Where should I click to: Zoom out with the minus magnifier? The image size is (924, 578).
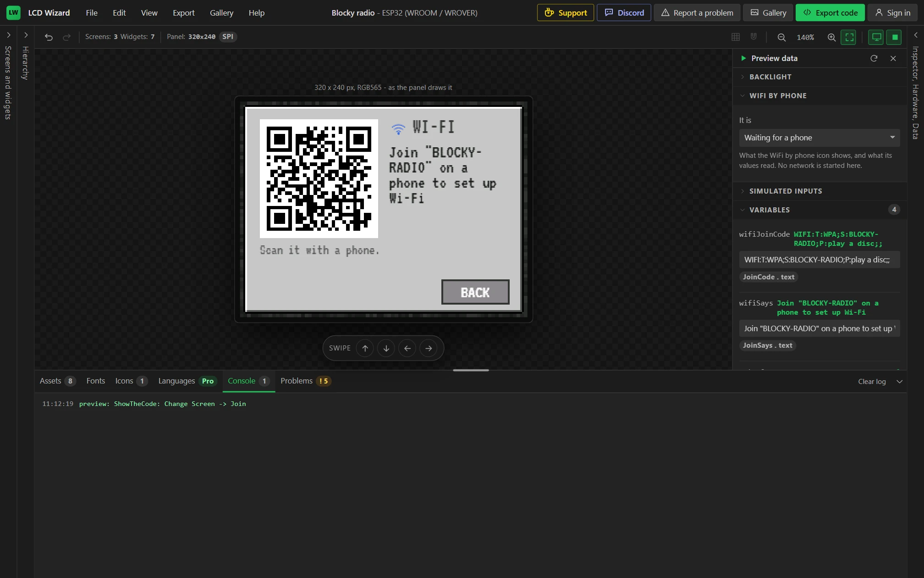[x=781, y=37]
